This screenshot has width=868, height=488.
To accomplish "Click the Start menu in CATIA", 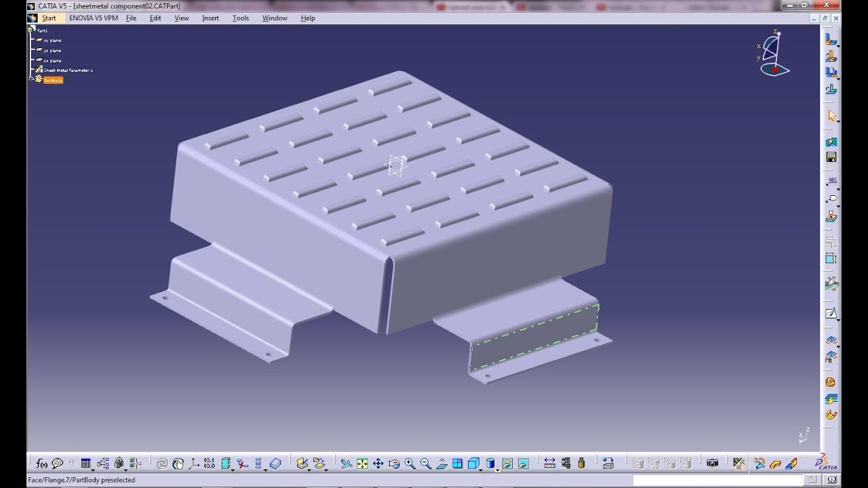I will click(x=48, y=18).
